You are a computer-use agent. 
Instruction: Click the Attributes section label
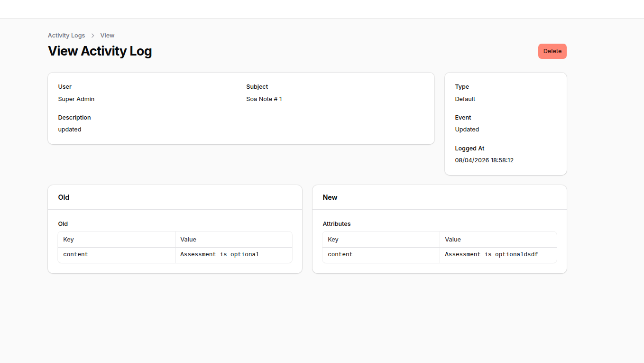[337, 223]
